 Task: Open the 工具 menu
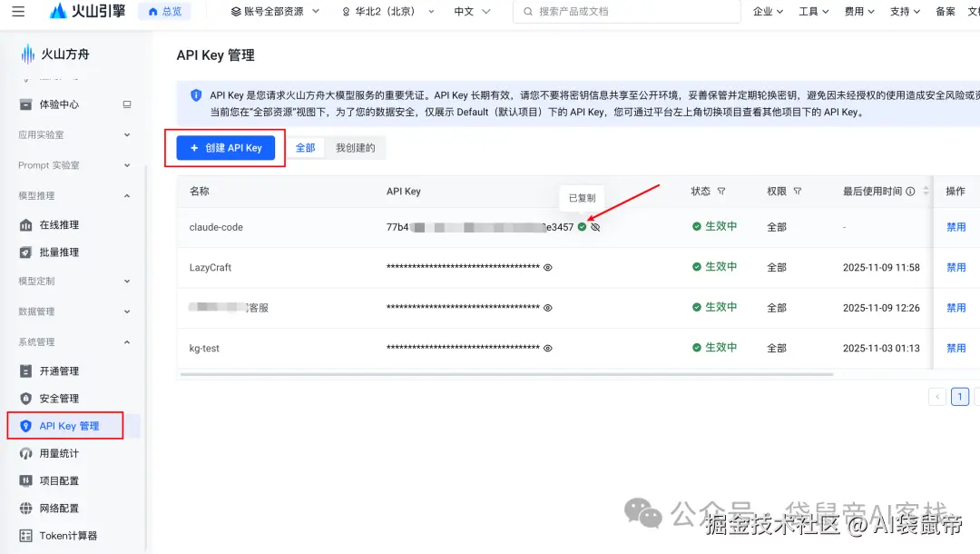coord(814,11)
